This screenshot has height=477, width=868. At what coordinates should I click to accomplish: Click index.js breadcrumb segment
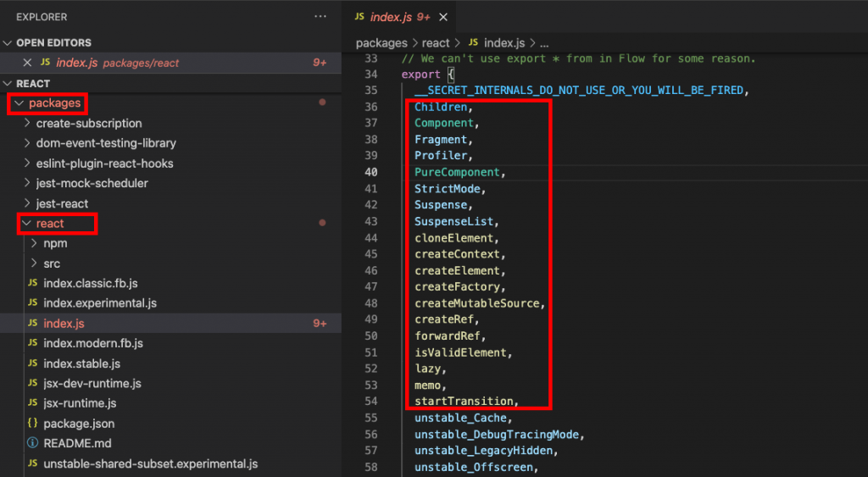point(504,43)
